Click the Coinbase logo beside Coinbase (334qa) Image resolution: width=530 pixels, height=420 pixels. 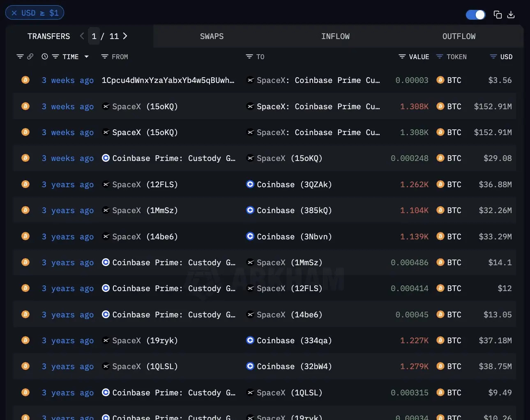point(250,340)
